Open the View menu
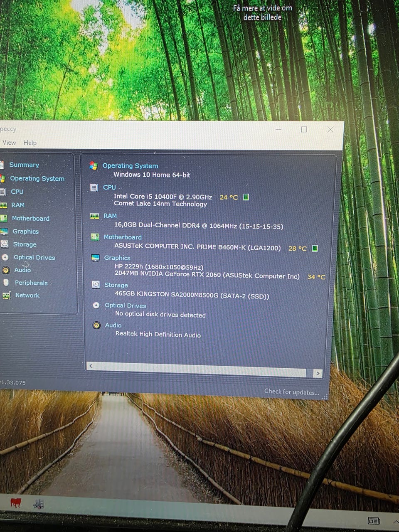This screenshot has width=399, height=532. (9, 143)
